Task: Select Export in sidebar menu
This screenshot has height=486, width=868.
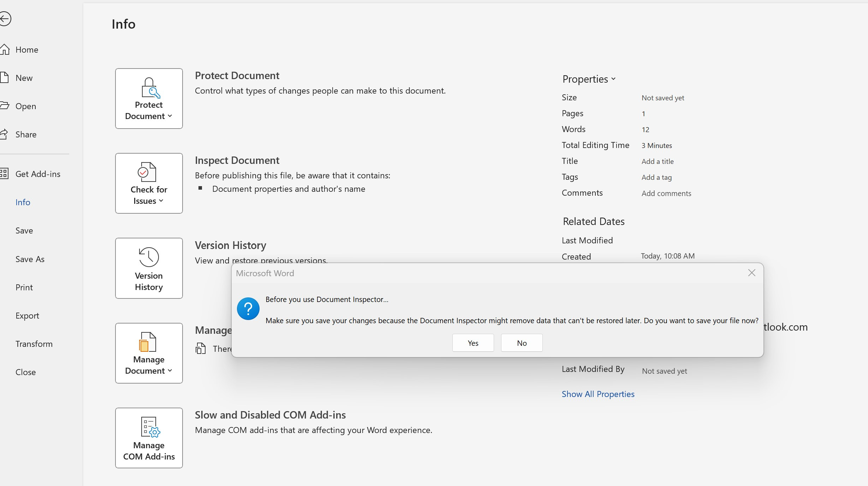Action: (x=27, y=315)
